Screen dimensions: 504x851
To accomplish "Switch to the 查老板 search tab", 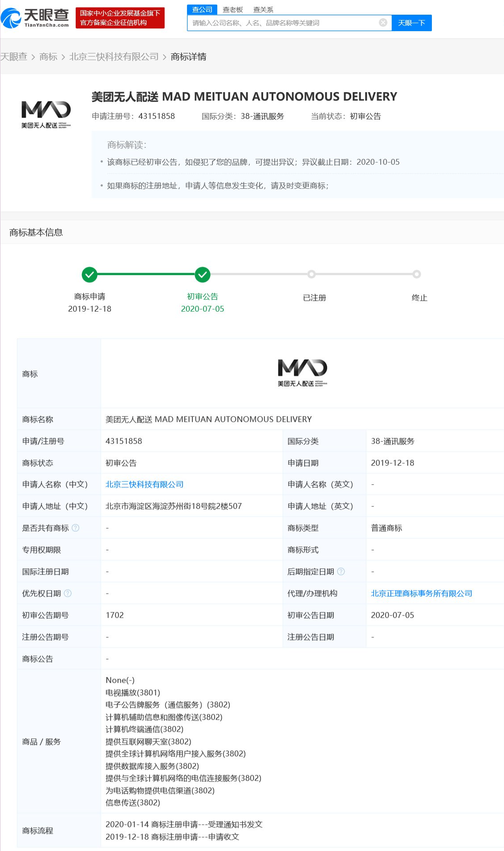I will point(233,9).
